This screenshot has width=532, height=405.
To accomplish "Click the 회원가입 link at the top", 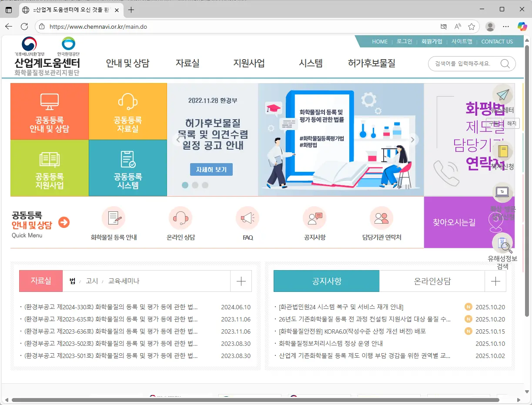I will (432, 41).
